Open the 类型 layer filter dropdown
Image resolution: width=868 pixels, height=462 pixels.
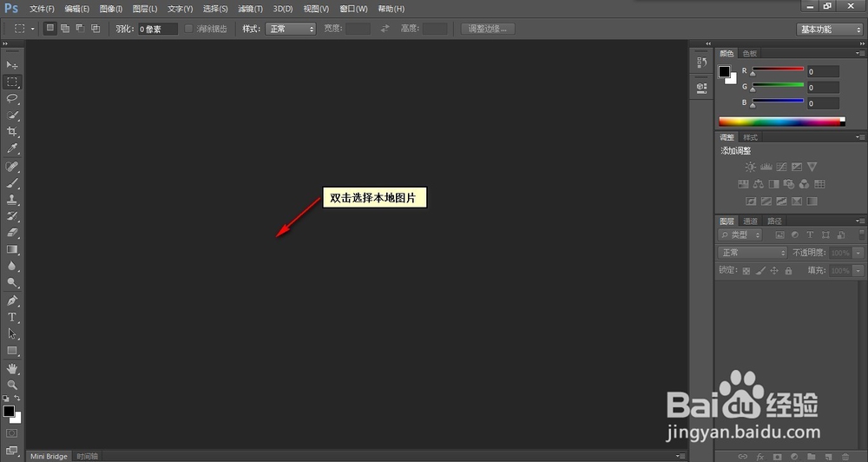(x=740, y=234)
